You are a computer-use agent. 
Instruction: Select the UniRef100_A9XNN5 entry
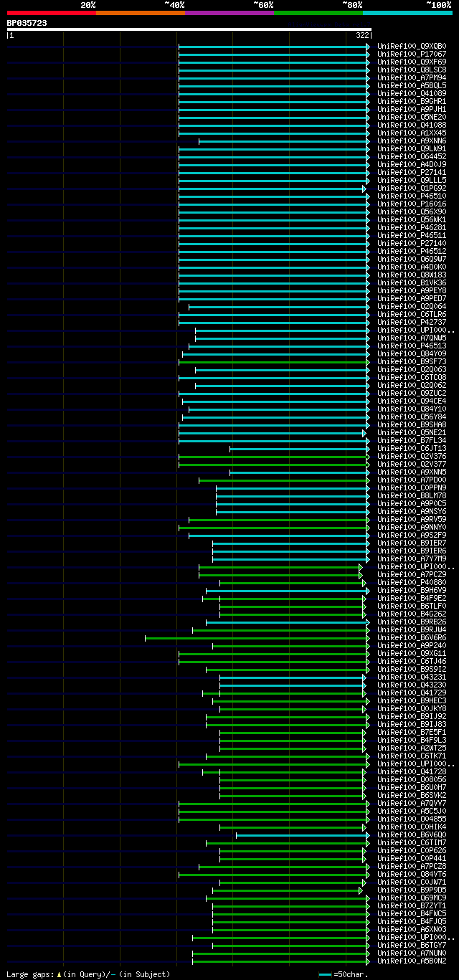(x=412, y=472)
